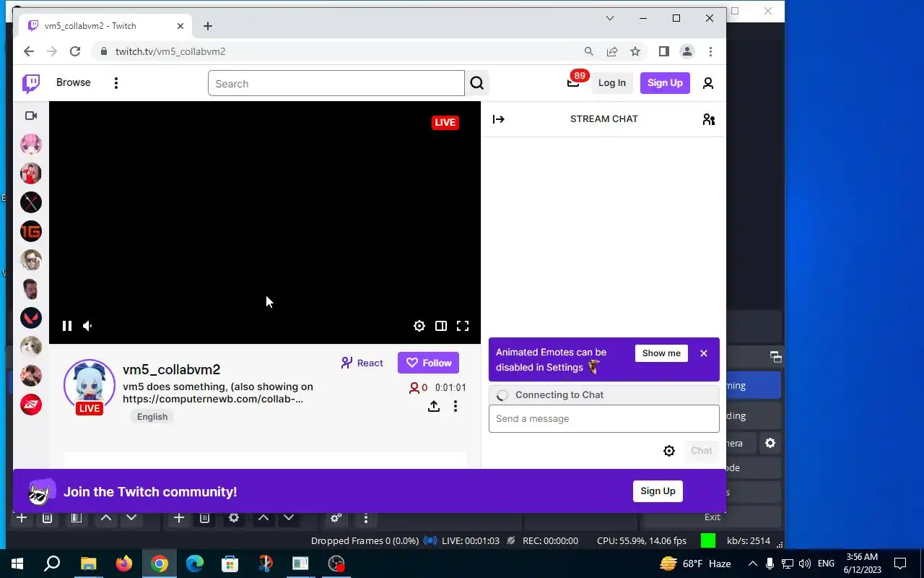This screenshot has width=924, height=578.
Task: Toggle the Chrome side panel
Action: [x=664, y=51]
